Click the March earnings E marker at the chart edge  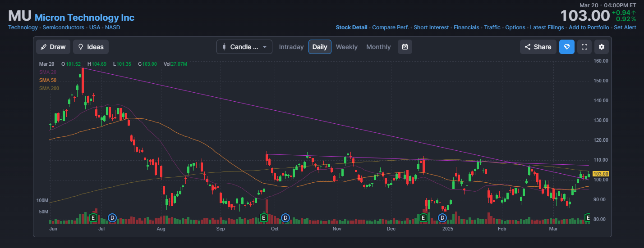coord(587,218)
